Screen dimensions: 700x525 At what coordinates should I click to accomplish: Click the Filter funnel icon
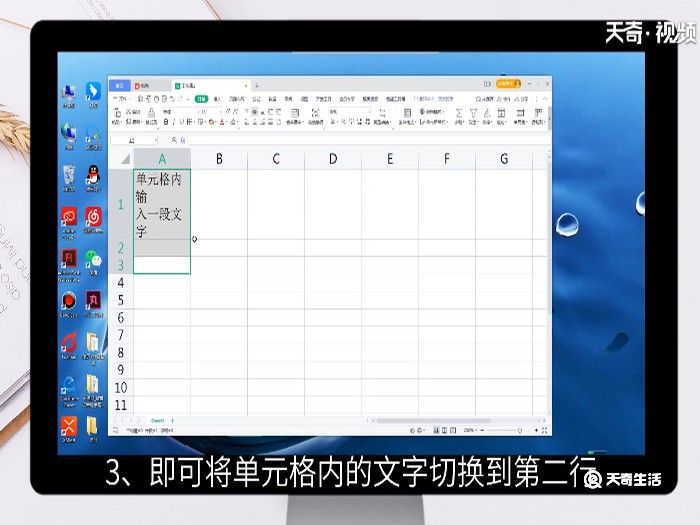tap(473, 113)
